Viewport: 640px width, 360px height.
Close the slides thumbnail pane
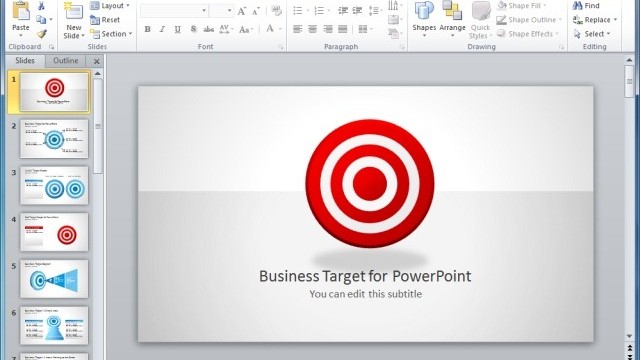pos(97,61)
